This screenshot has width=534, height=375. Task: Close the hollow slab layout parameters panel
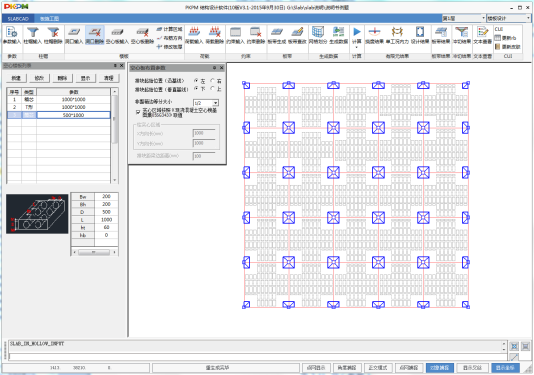(221, 68)
